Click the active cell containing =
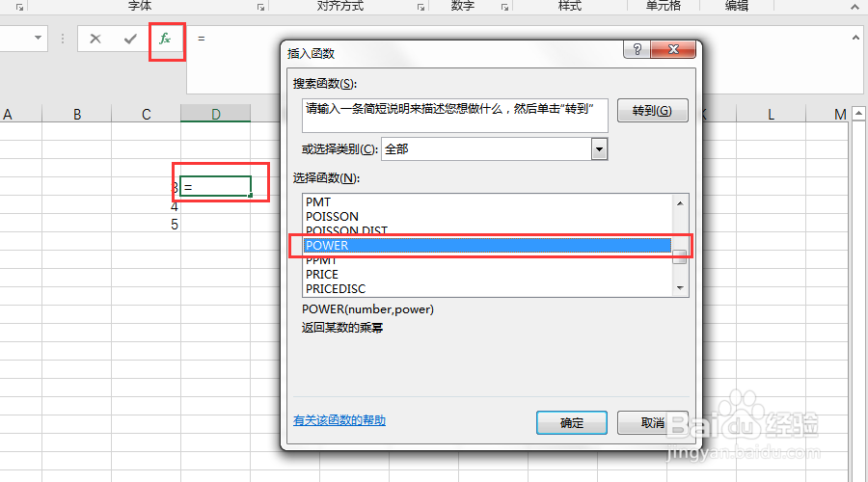This screenshot has height=482, width=868. (x=216, y=186)
